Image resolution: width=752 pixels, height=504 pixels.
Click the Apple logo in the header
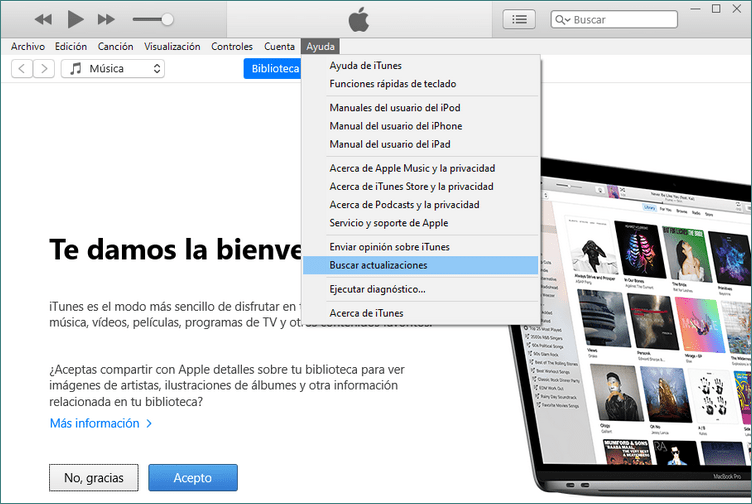point(359,20)
